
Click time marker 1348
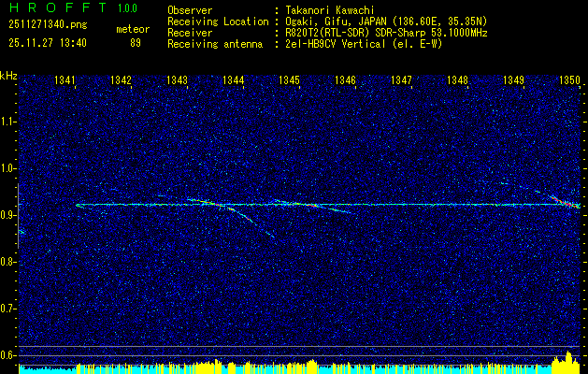458,80
